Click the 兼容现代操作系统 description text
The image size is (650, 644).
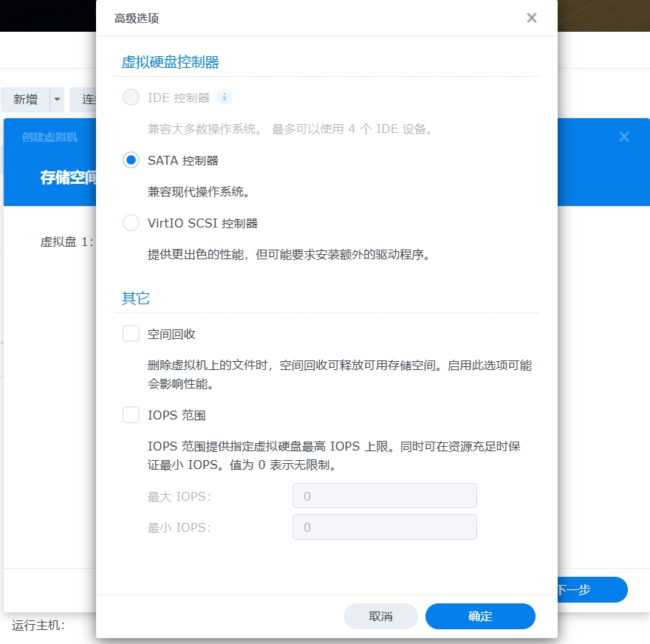point(199,192)
